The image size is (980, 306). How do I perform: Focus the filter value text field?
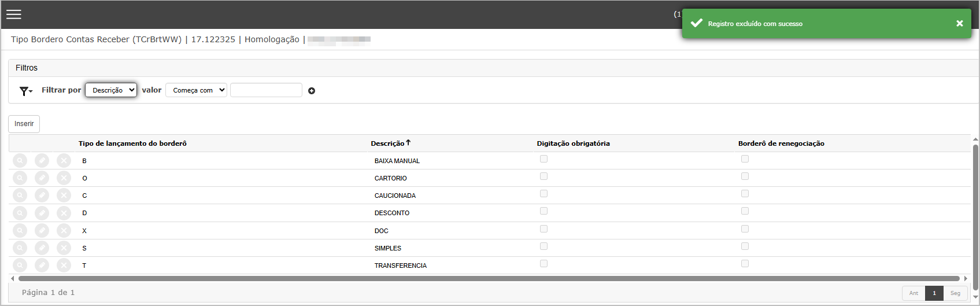click(266, 90)
